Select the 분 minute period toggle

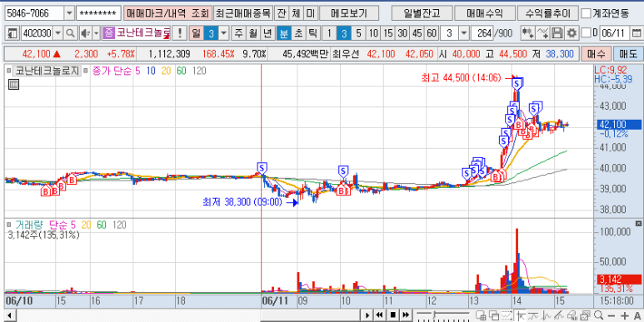[283, 33]
